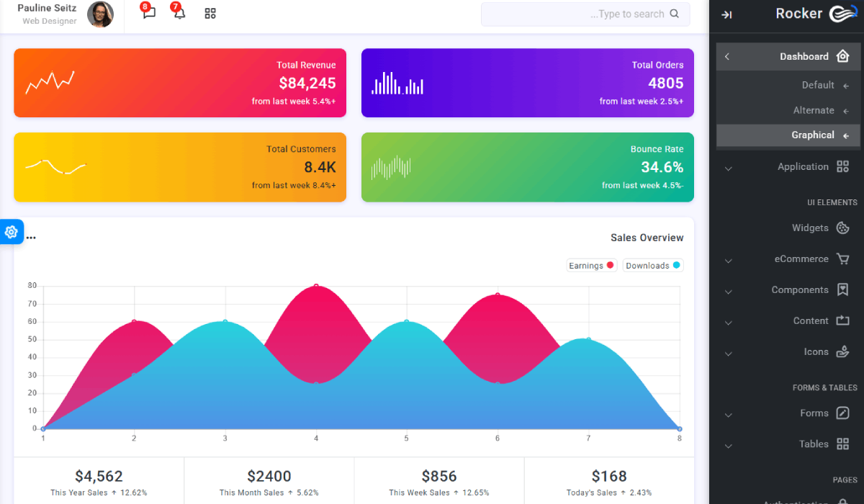Expand the Application menu chevron

pos(728,168)
